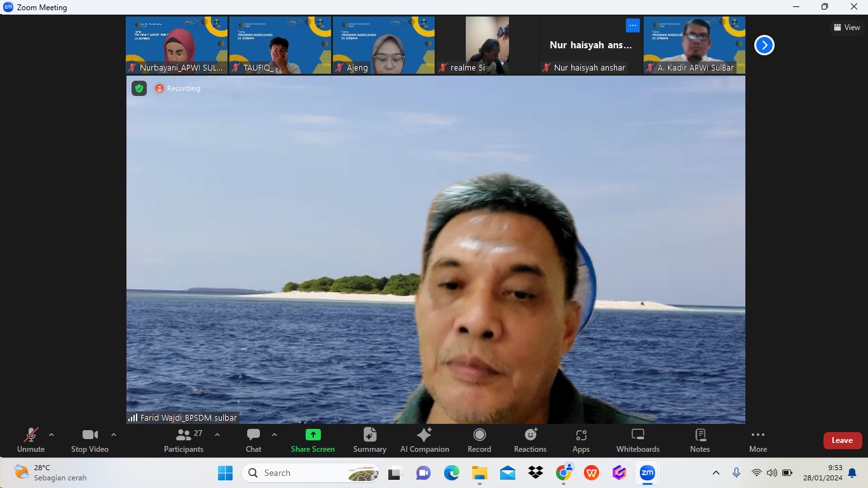Expand the Chat options arrow
Screen dimensions: 868x488
[275, 435]
